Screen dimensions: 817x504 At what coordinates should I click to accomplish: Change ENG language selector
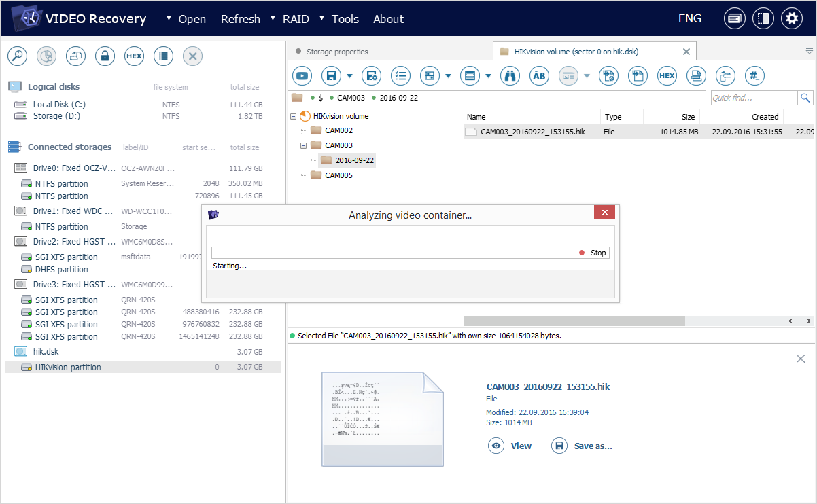click(x=690, y=19)
